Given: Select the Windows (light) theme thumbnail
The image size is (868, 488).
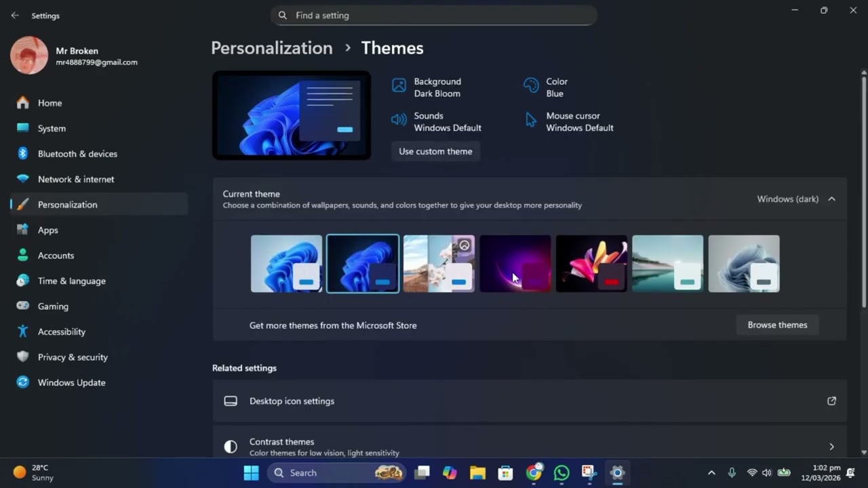Looking at the screenshot, I should pos(286,264).
